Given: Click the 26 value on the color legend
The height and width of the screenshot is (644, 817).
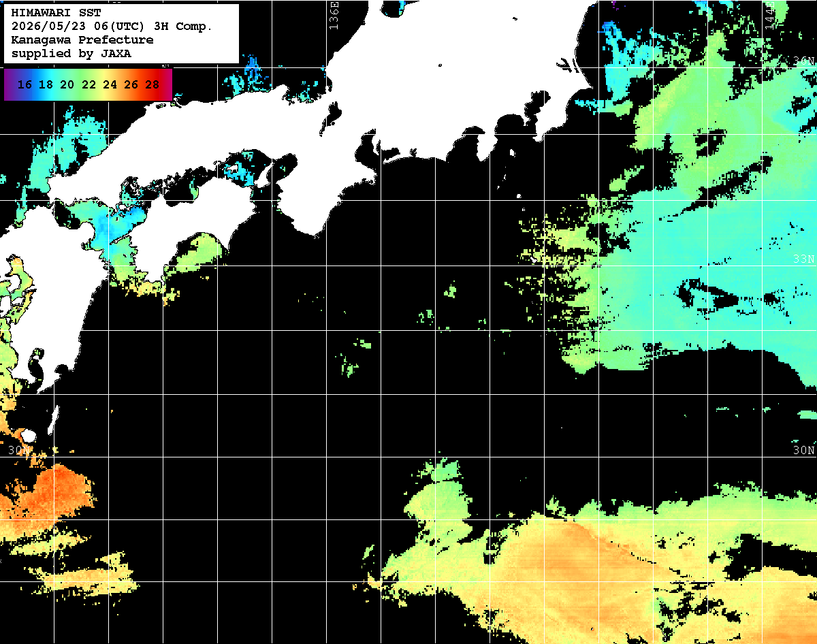Looking at the screenshot, I should 131,85.
